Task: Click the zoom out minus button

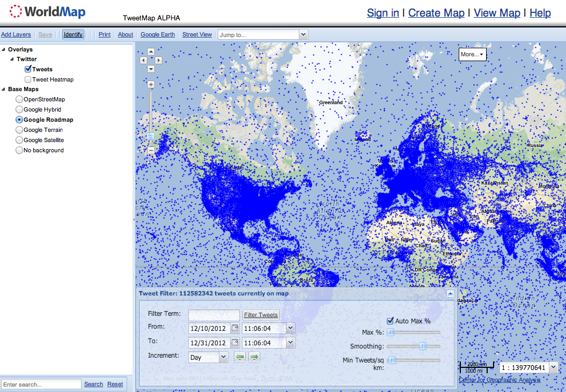Action: click(151, 151)
